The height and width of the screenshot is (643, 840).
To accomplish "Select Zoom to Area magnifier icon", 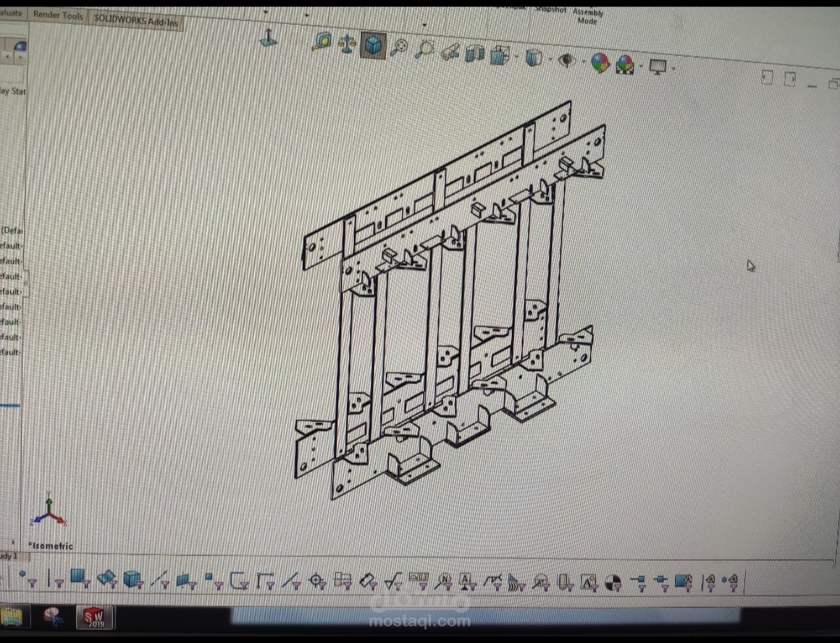I will (x=425, y=49).
